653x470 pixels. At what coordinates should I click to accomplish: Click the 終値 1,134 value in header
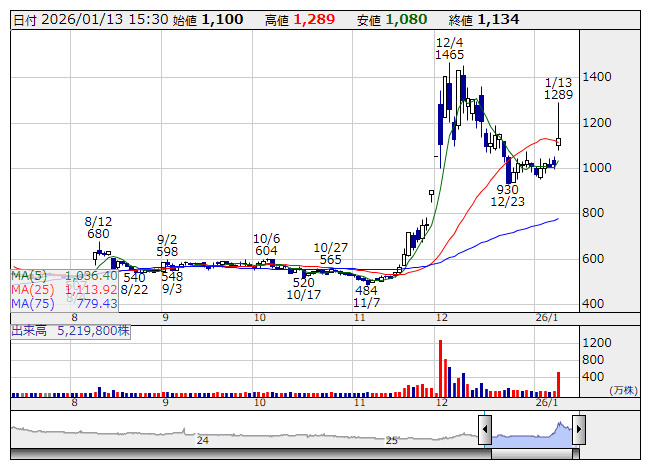(x=498, y=19)
